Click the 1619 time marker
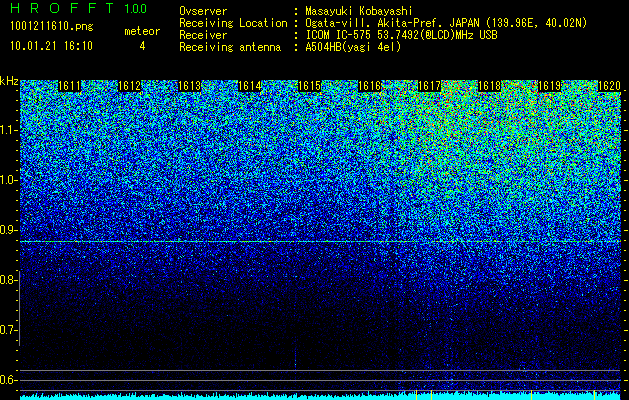 point(549,86)
